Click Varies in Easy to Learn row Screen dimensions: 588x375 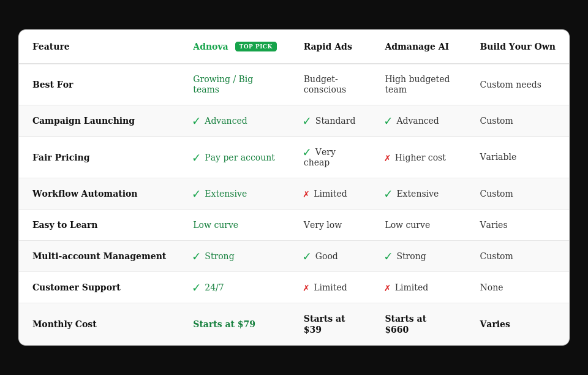click(494, 225)
